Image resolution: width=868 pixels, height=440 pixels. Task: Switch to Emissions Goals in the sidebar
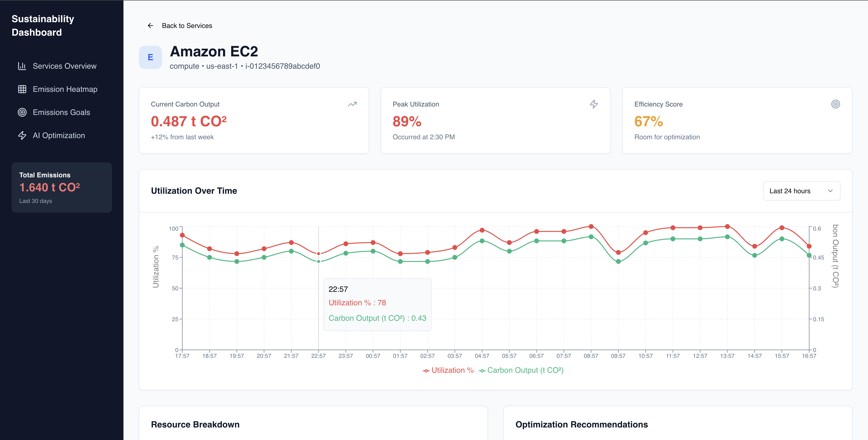[61, 112]
